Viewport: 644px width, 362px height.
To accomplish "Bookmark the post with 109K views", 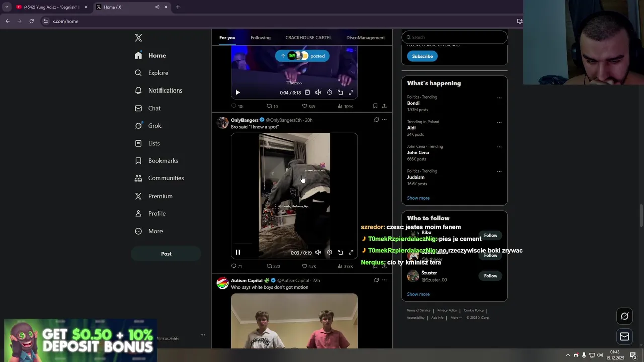I will click(x=375, y=106).
